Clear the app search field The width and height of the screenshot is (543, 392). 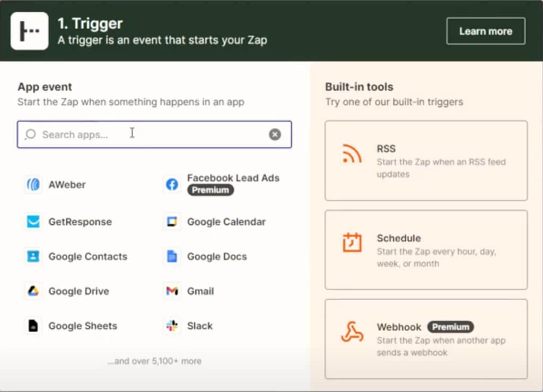pos(275,134)
